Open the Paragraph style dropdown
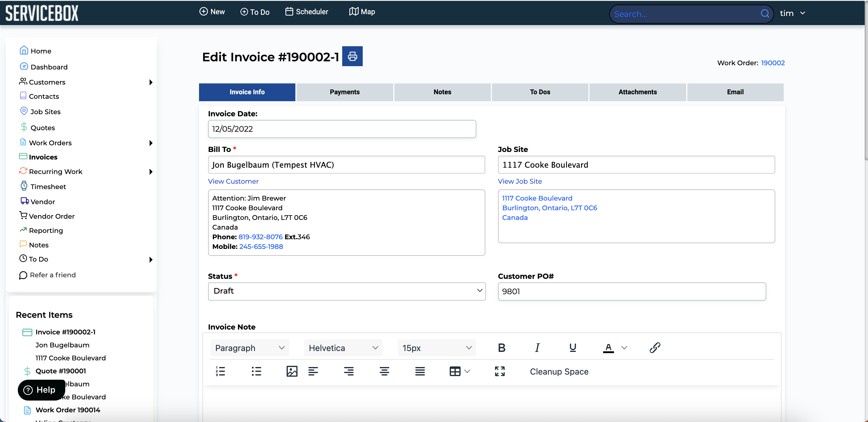This screenshot has width=868, height=422. click(x=250, y=347)
